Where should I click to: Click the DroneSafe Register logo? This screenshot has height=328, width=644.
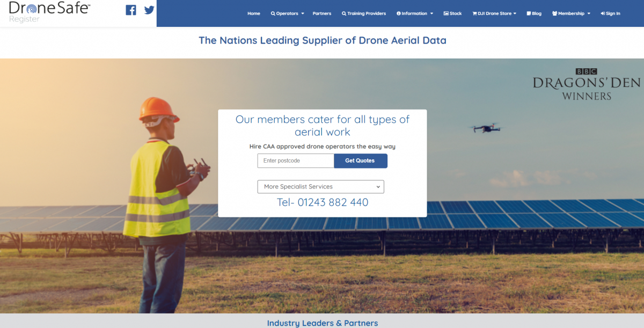50,12
